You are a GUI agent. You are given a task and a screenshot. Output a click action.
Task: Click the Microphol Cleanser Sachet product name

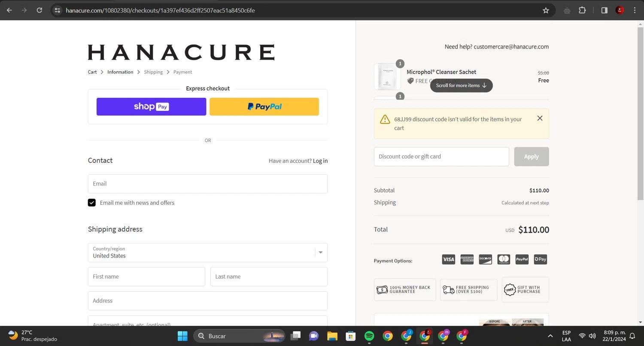(x=441, y=72)
